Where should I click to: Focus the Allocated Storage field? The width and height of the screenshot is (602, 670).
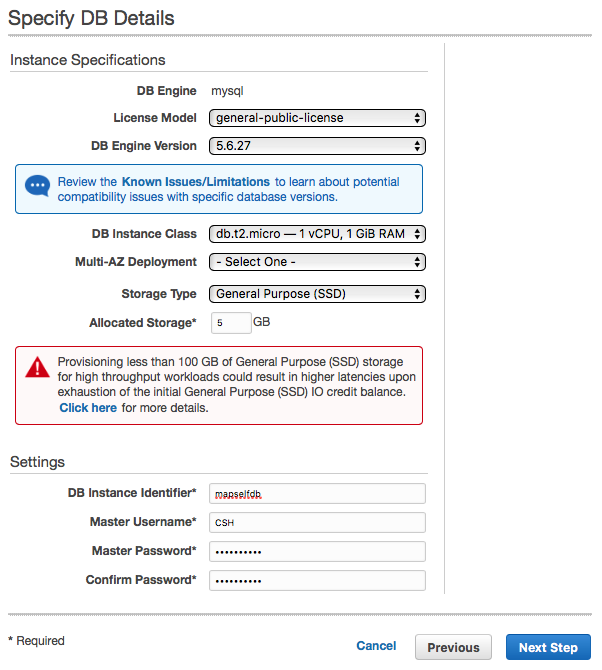point(230,324)
